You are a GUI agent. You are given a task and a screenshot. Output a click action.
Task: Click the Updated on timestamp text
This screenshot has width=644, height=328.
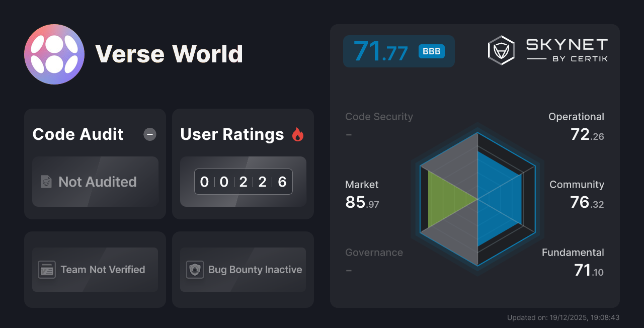(563, 317)
